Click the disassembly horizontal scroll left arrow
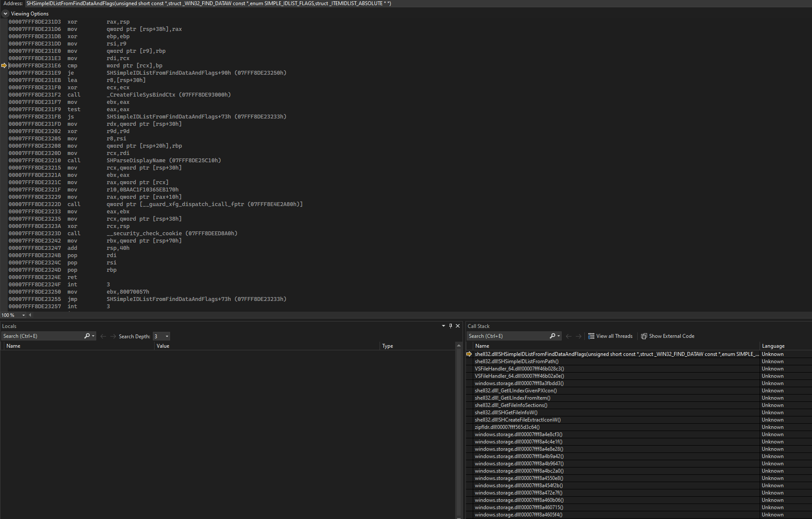The image size is (812, 519). pyautogui.click(x=30, y=315)
